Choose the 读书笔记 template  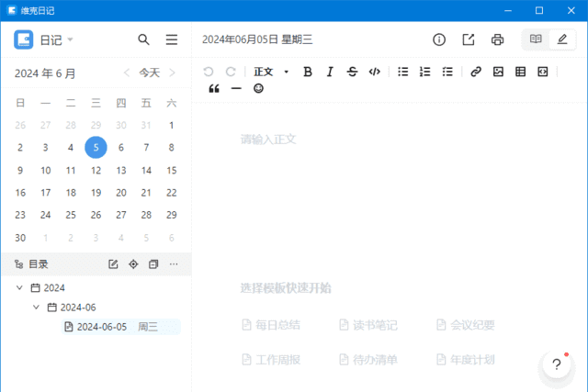point(368,325)
